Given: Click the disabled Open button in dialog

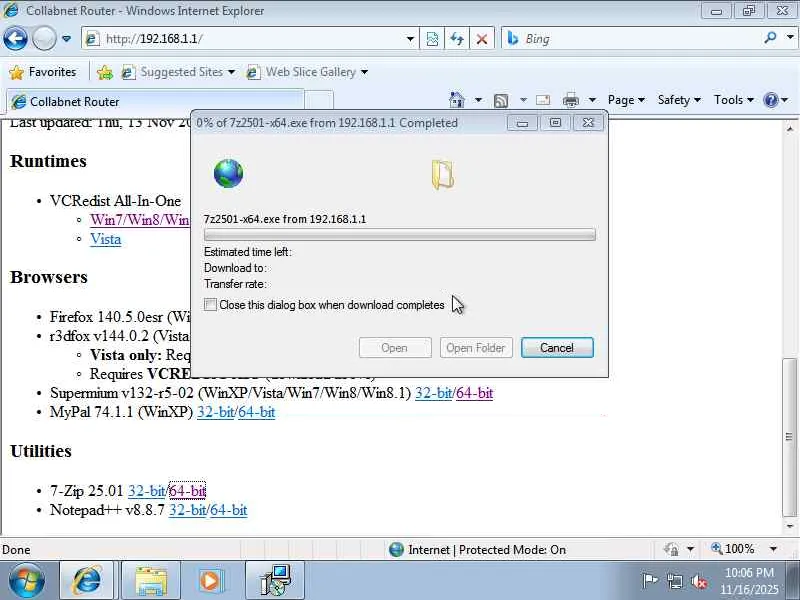Looking at the screenshot, I should [x=395, y=347].
